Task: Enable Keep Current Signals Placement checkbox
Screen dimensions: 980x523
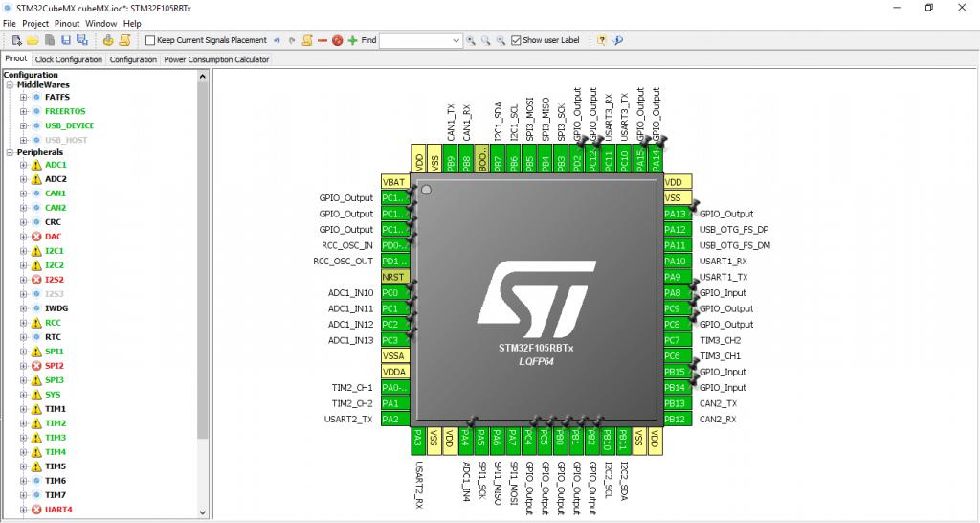Action: click(x=150, y=40)
